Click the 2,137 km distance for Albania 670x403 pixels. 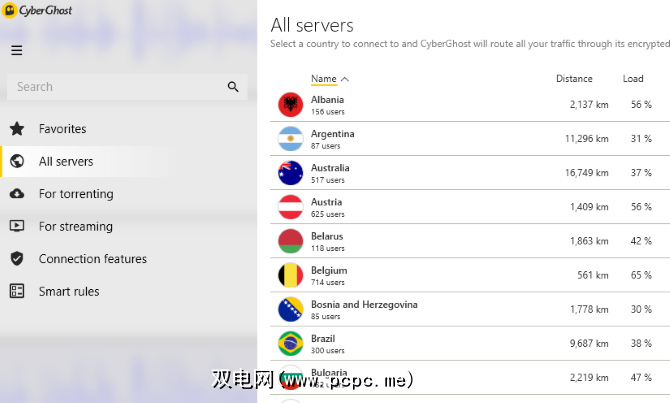point(589,105)
